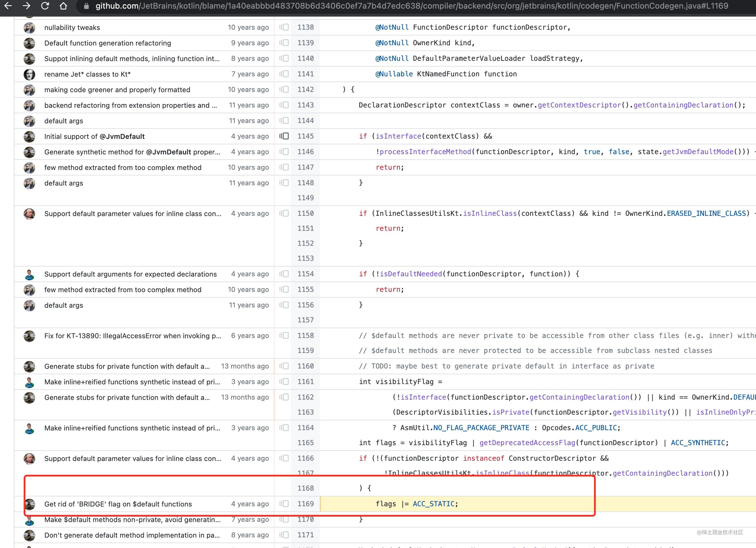Focus the GitHub blame URL address bar
Image resolution: width=756 pixels, height=548 pixels.
click(x=412, y=6)
